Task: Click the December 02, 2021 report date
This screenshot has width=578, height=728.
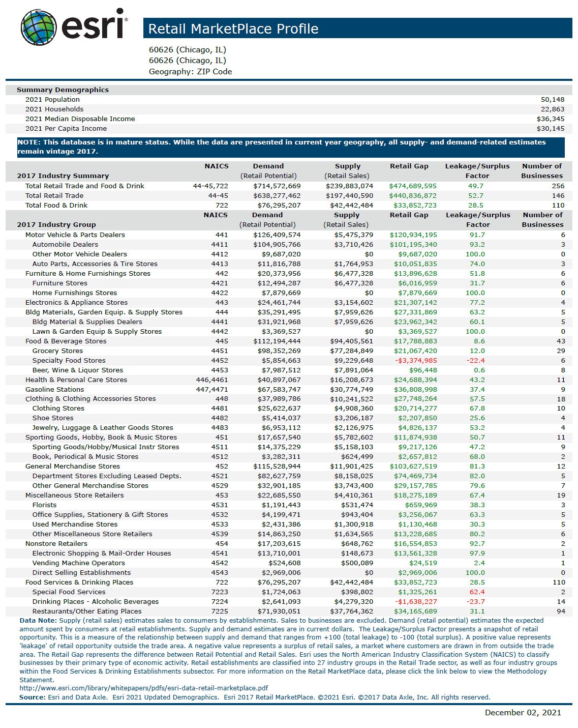Action: pos(523,713)
